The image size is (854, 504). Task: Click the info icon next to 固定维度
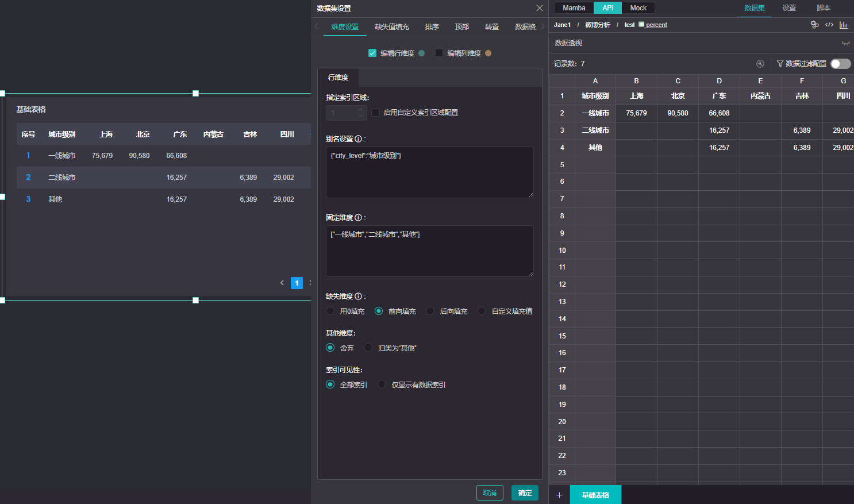[358, 217]
